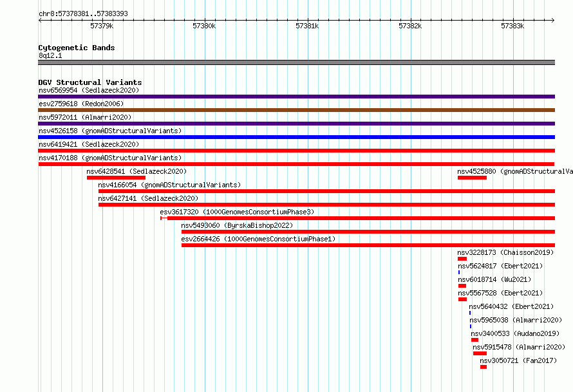Click the red bar under nsv5915478
573x392 pixels.
(x=480, y=353)
